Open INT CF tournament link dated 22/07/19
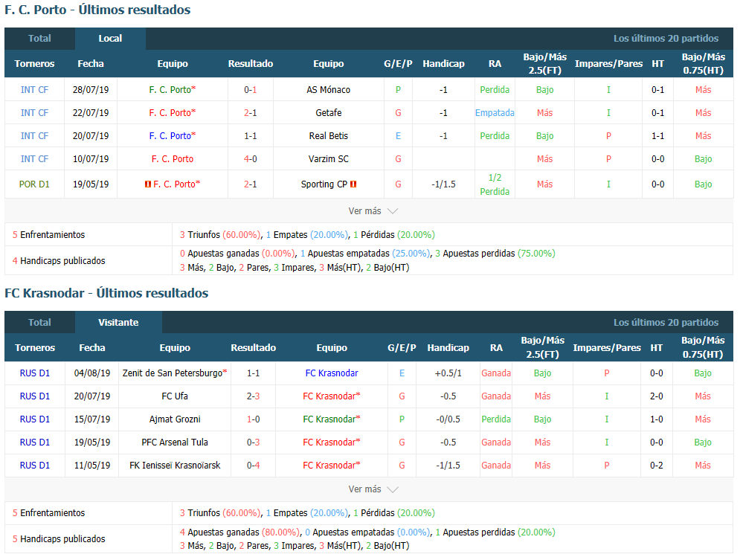The height and width of the screenshot is (560, 743). coord(34,113)
